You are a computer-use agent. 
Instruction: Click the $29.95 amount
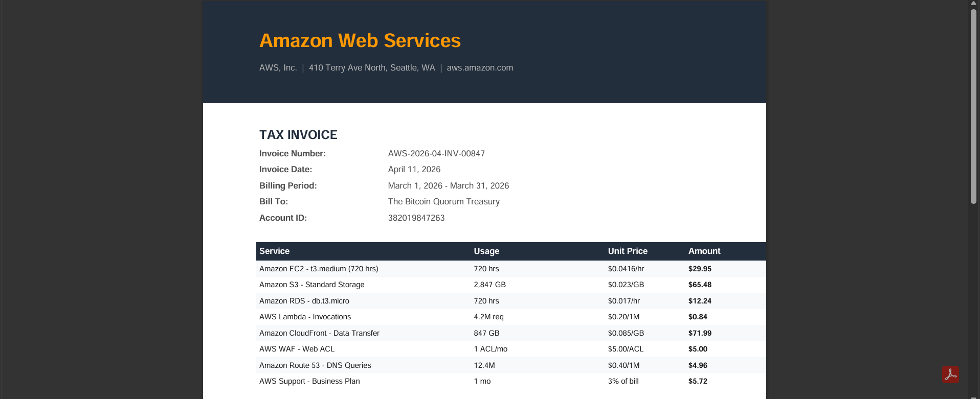700,269
